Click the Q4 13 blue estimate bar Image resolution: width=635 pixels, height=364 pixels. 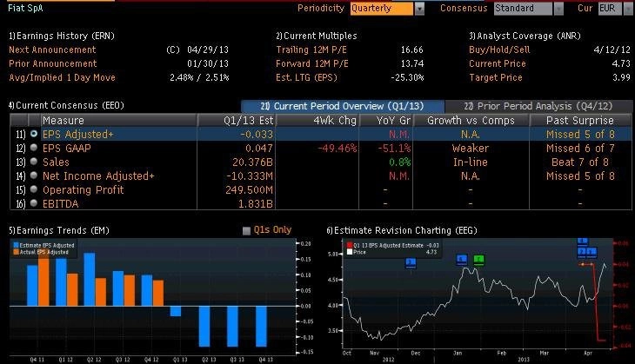261,326
